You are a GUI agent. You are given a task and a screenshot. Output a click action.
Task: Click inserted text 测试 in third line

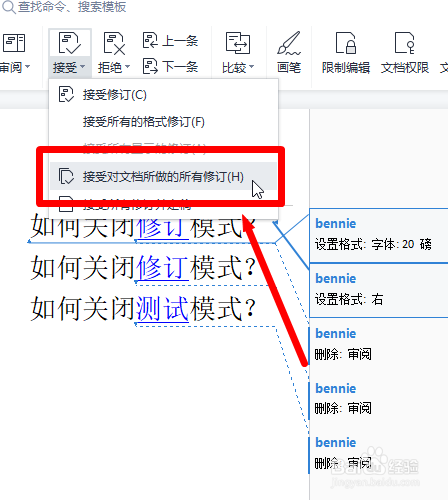tap(162, 308)
